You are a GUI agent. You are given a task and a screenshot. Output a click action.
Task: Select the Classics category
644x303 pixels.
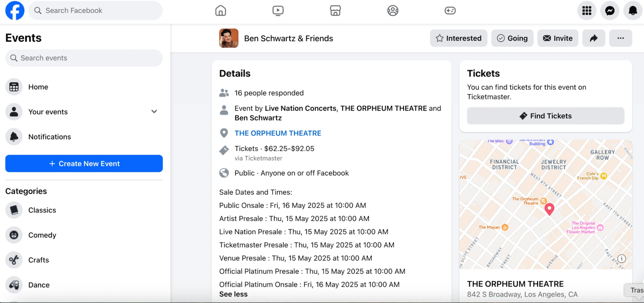click(x=84, y=210)
